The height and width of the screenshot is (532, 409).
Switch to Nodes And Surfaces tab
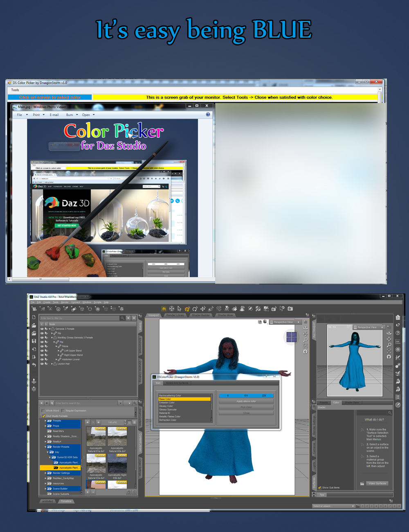177,383
